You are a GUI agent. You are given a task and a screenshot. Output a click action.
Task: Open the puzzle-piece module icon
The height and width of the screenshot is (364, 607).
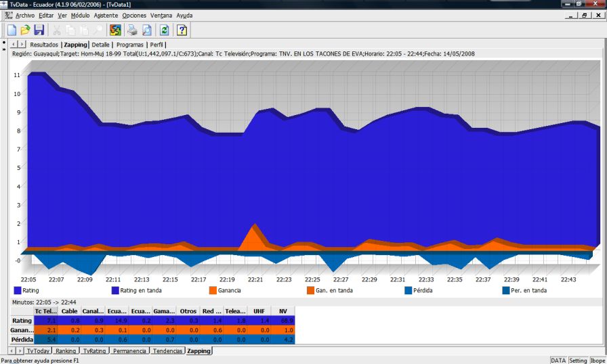click(115, 30)
